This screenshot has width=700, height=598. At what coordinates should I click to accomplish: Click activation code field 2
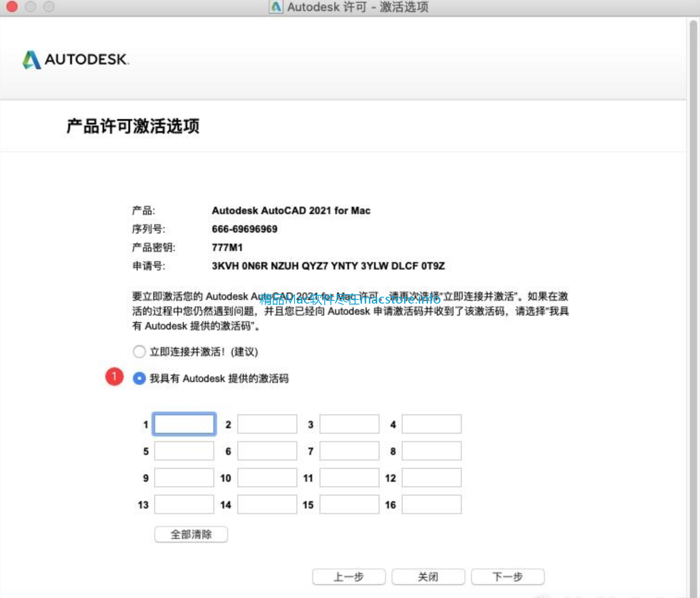267,424
